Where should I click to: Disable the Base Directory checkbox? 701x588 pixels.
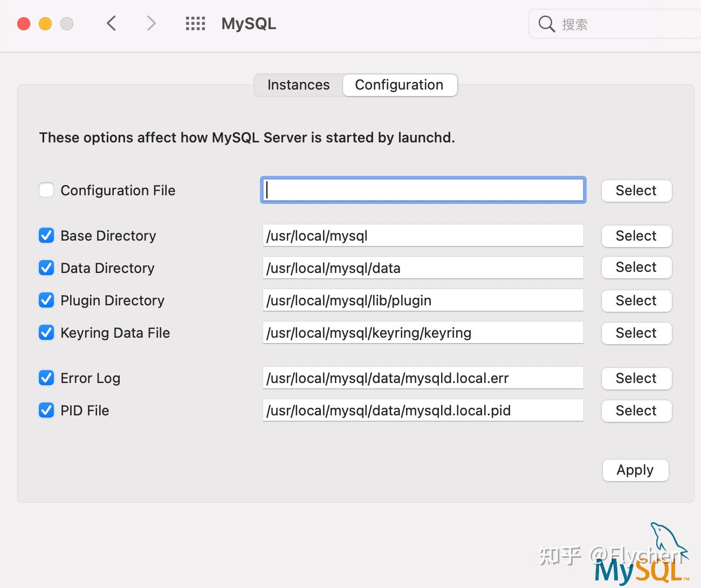click(x=46, y=235)
